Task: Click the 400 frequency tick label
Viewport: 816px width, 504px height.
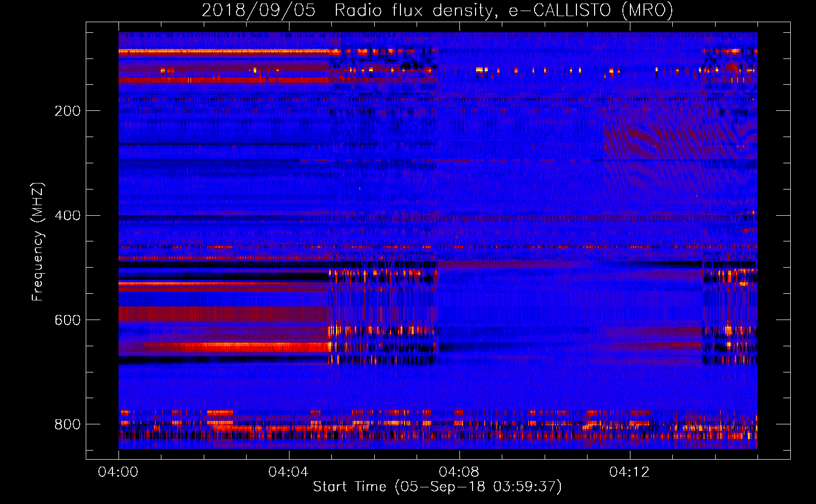Action: (x=68, y=216)
